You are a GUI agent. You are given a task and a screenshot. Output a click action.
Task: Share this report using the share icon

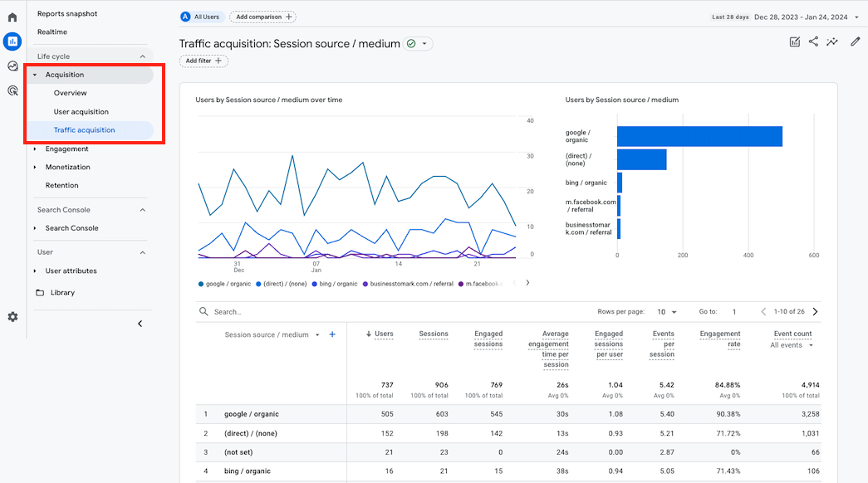[813, 41]
